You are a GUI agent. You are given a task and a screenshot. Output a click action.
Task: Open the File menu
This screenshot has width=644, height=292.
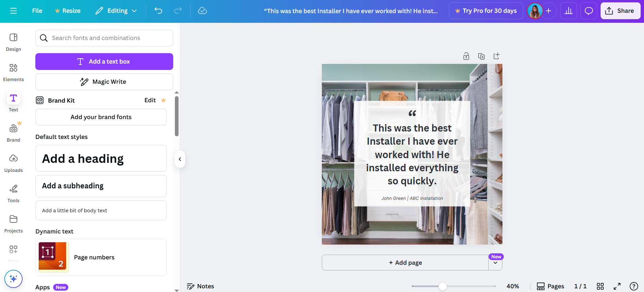click(x=37, y=11)
